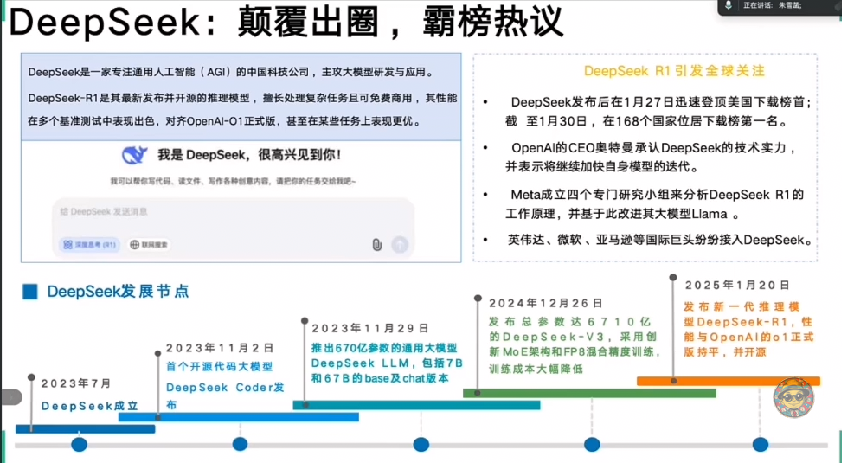Click the text DeepSeek成立
The width and height of the screenshot is (842, 463).
coord(90,406)
